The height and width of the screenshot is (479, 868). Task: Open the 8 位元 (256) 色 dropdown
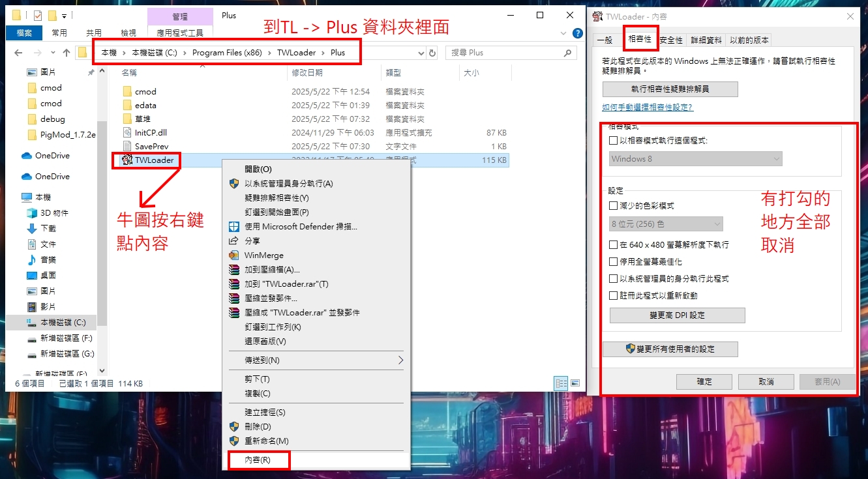click(666, 224)
